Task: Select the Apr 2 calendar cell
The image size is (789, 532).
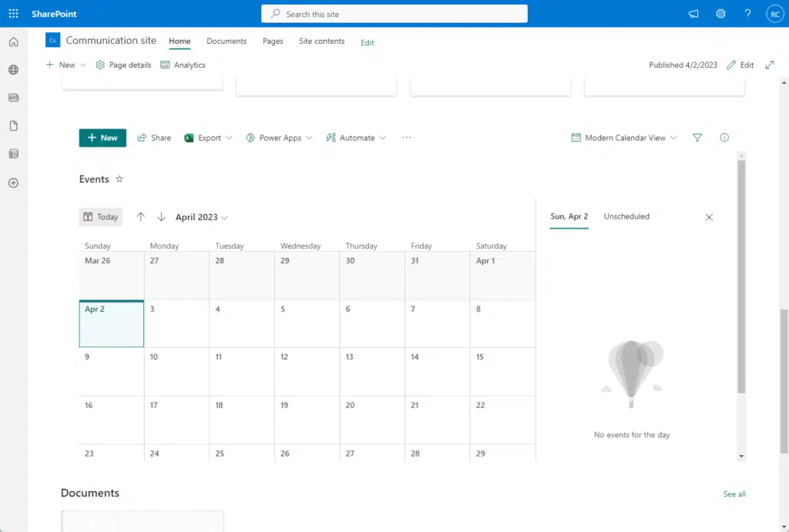Action: click(112, 324)
